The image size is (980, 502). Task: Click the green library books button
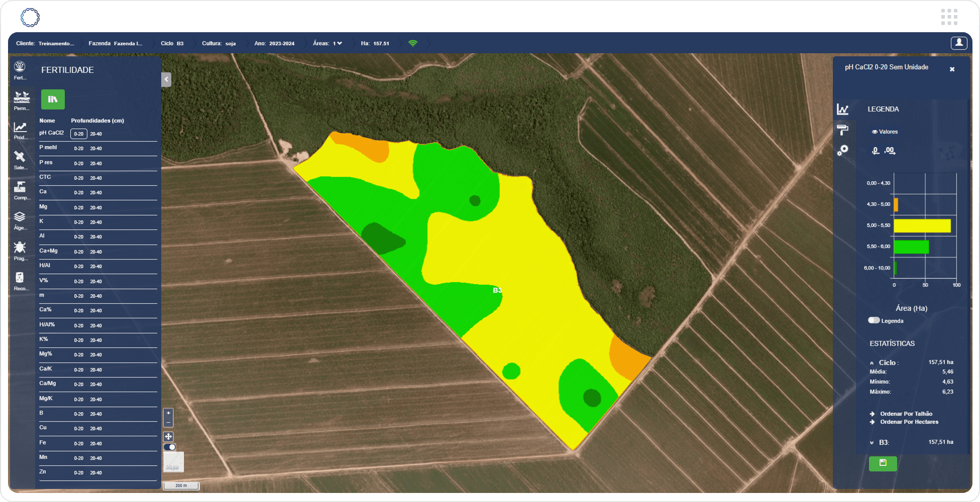pos(53,99)
